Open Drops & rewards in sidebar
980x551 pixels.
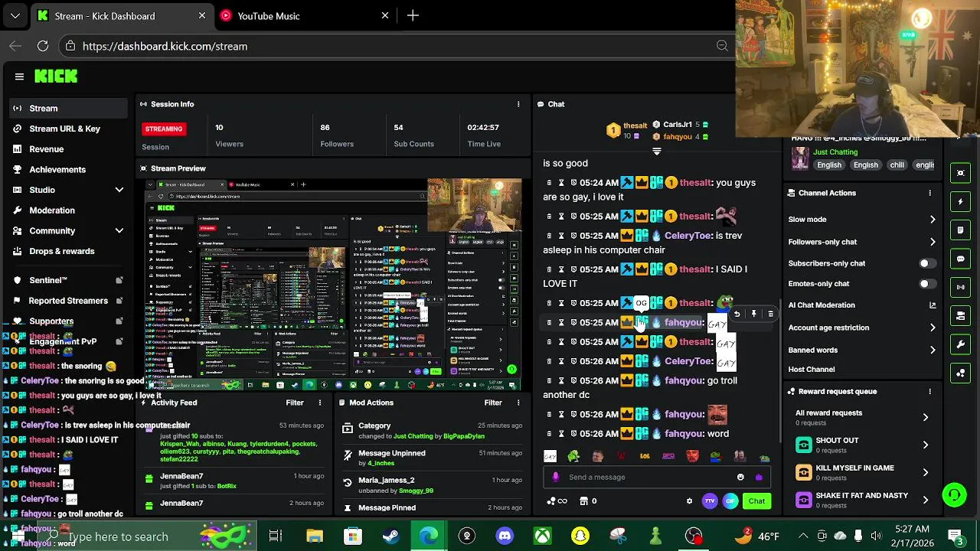[62, 251]
